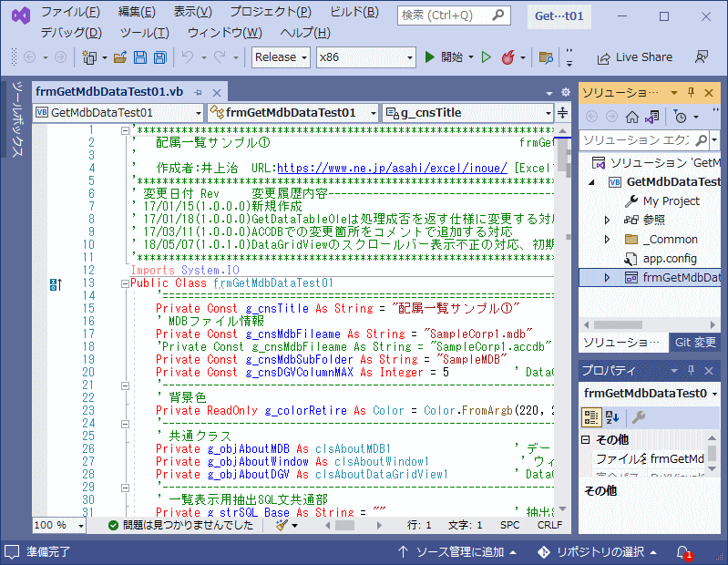Click the Save All icon
The height and width of the screenshot is (565, 728).
159,57
